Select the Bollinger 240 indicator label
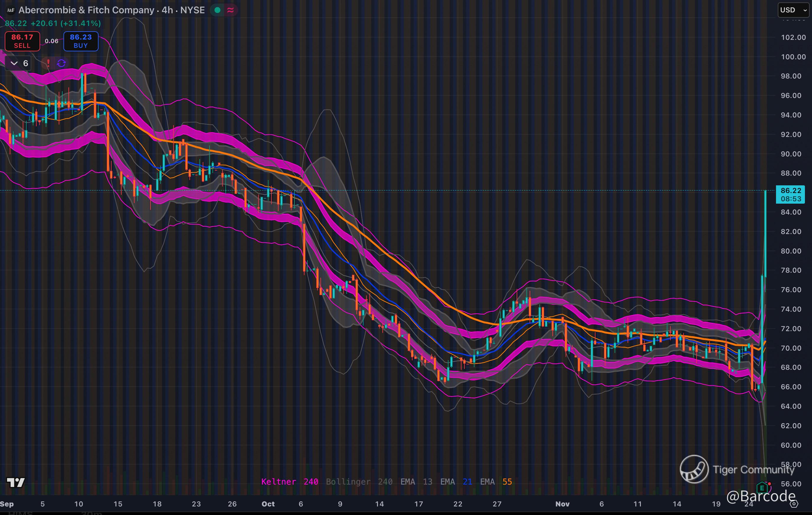 click(x=359, y=482)
